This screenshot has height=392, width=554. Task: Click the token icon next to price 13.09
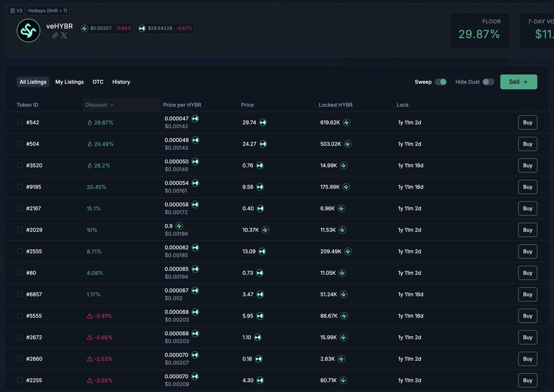tap(262, 251)
